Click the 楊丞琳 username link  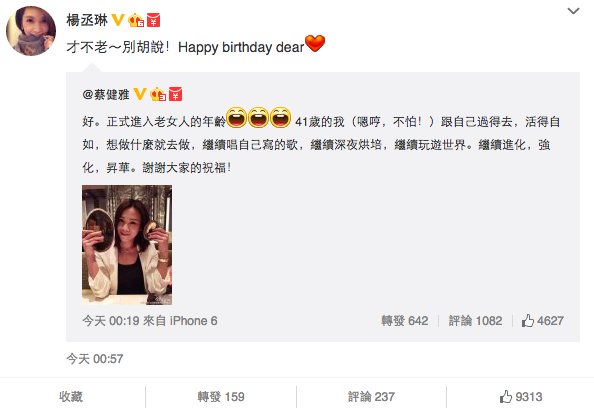point(87,20)
